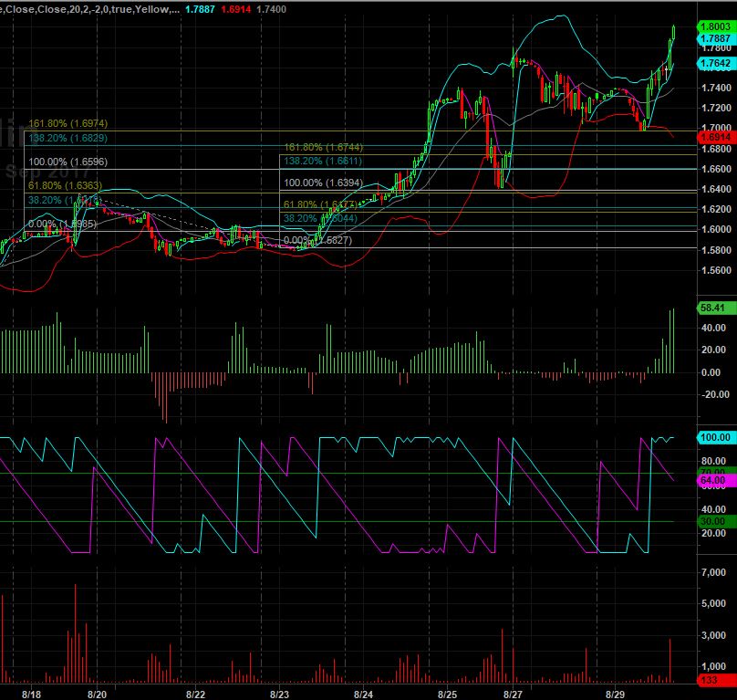Click the 100.00% (1.6394) Fibonacci level label
Image resolution: width=737 pixels, height=700 pixels.
(x=324, y=183)
